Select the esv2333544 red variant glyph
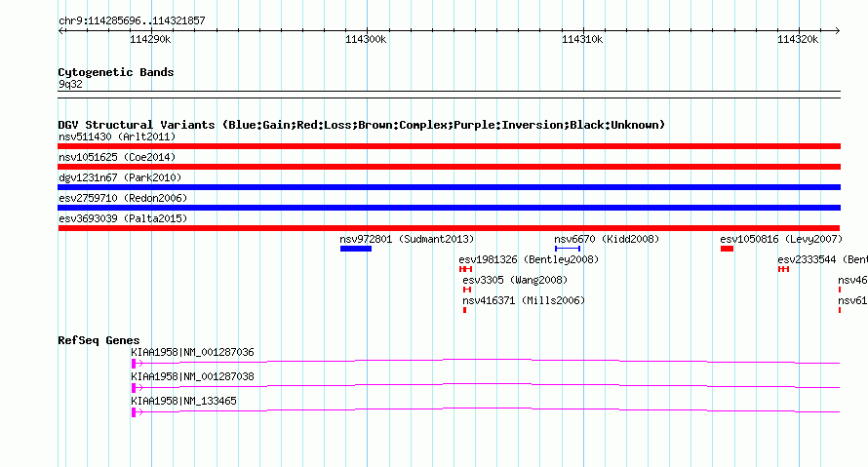Viewport: 868px width, 467px height. [783, 269]
